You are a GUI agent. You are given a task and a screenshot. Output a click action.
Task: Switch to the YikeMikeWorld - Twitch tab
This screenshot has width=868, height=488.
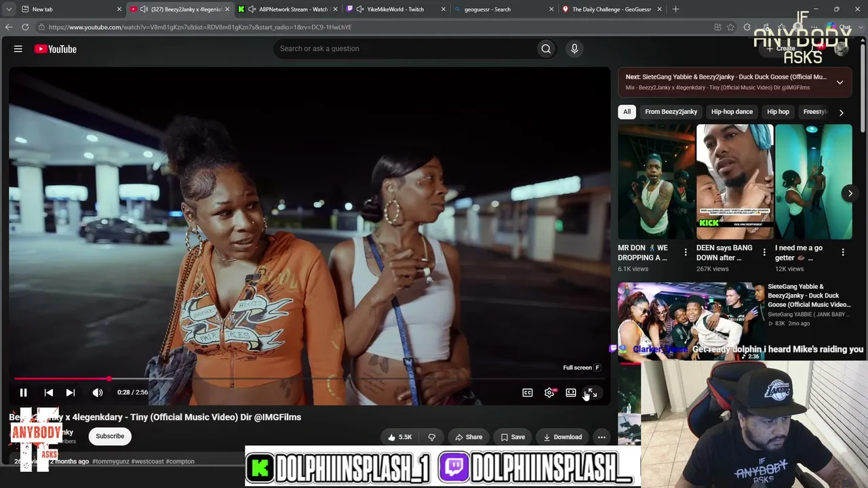[396, 9]
